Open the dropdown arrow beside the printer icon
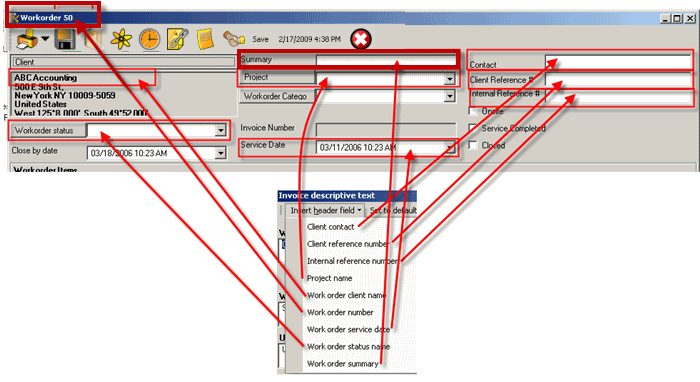 coord(45,39)
